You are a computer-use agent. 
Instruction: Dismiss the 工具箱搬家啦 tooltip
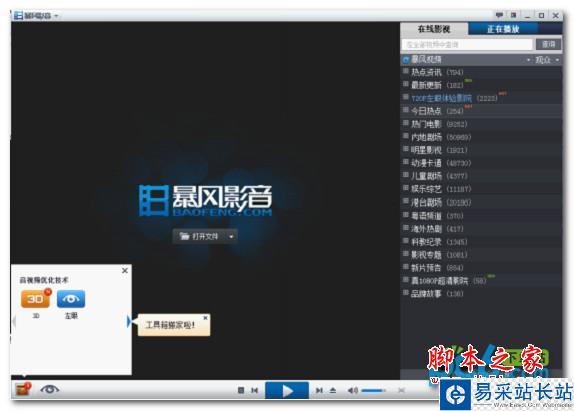pyautogui.click(x=205, y=318)
